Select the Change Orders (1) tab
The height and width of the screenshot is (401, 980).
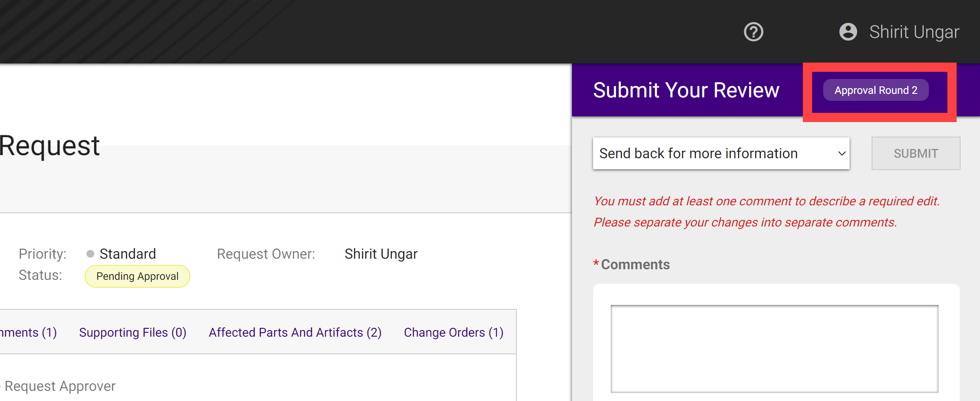click(x=453, y=332)
